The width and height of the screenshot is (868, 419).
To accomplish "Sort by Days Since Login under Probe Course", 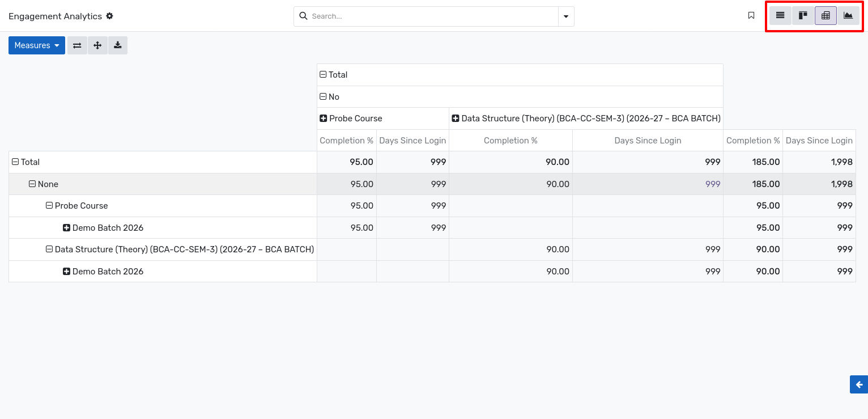I will point(412,141).
